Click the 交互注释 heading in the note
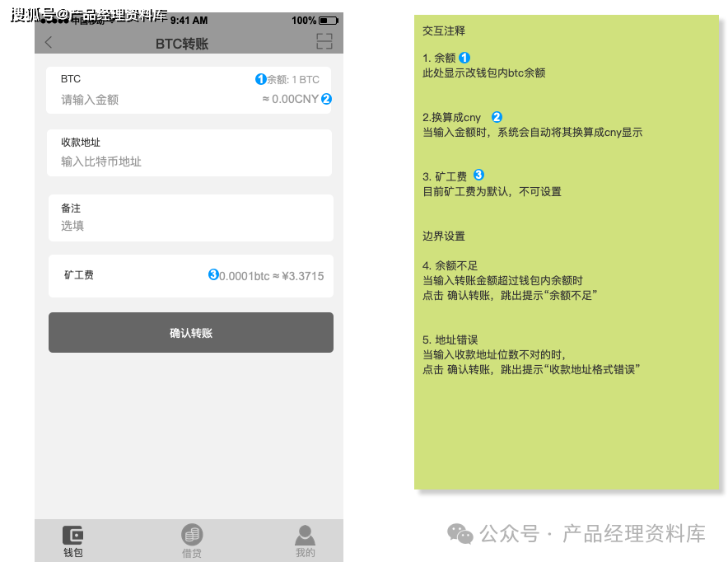Screen dimensions: 728x562 tap(444, 30)
